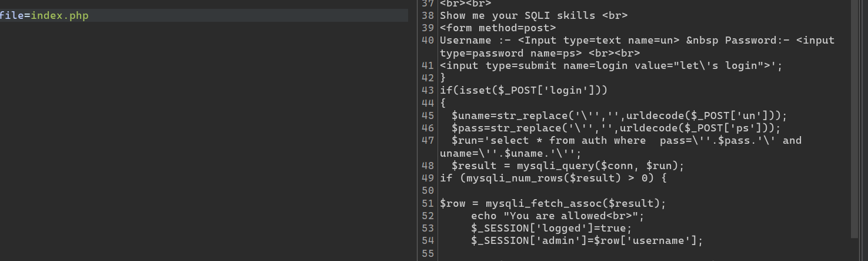Click the isset($_POST['login']) condition line

pos(523,90)
